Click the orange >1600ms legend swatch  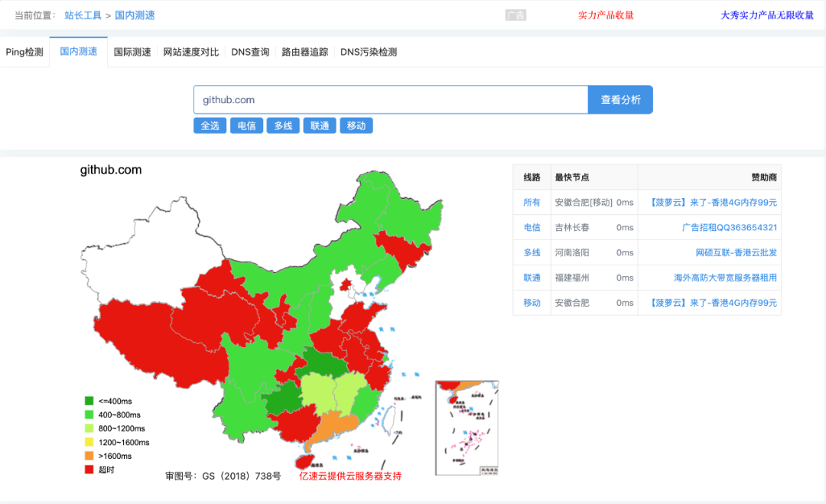[89, 456]
